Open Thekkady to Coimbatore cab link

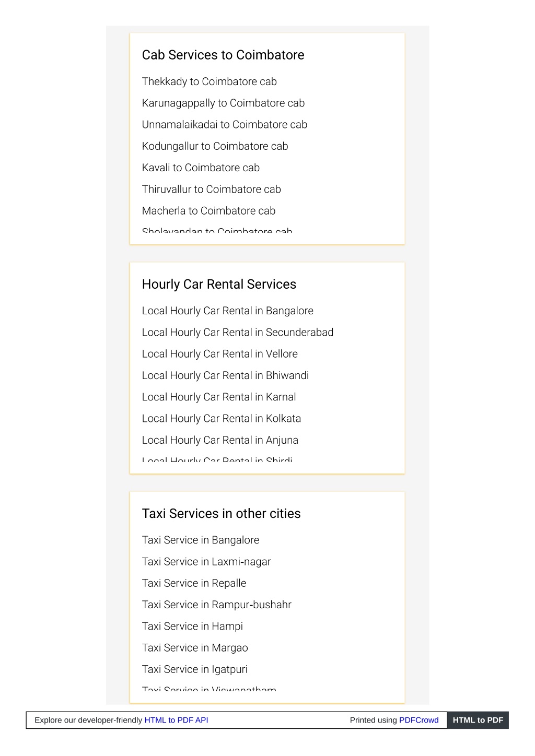point(209,81)
